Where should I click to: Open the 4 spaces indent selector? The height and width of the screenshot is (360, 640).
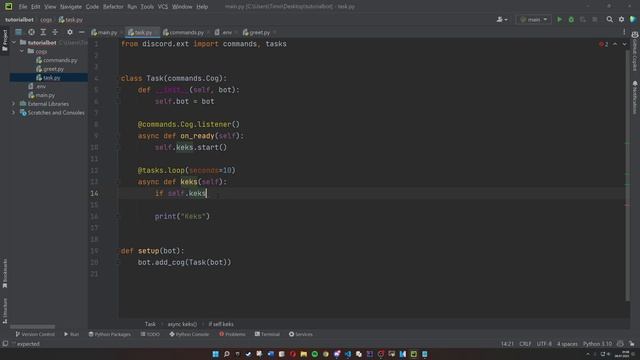567,344
